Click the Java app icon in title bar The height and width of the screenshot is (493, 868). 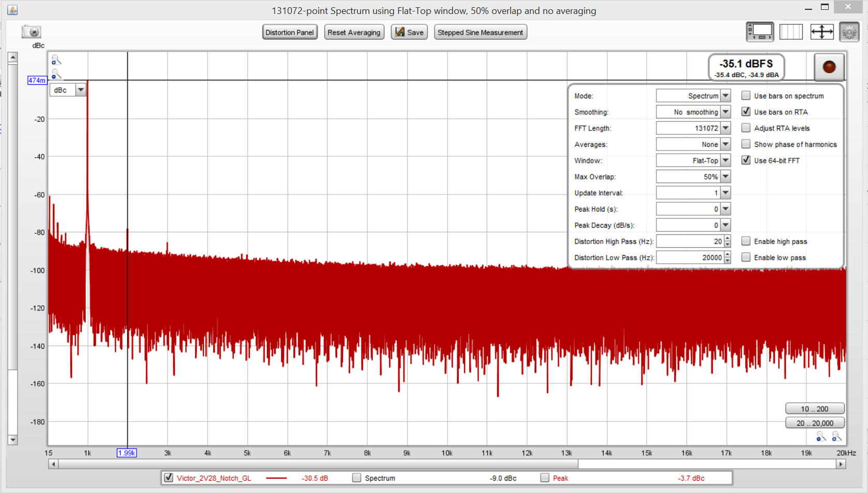pyautogui.click(x=12, y=9)
